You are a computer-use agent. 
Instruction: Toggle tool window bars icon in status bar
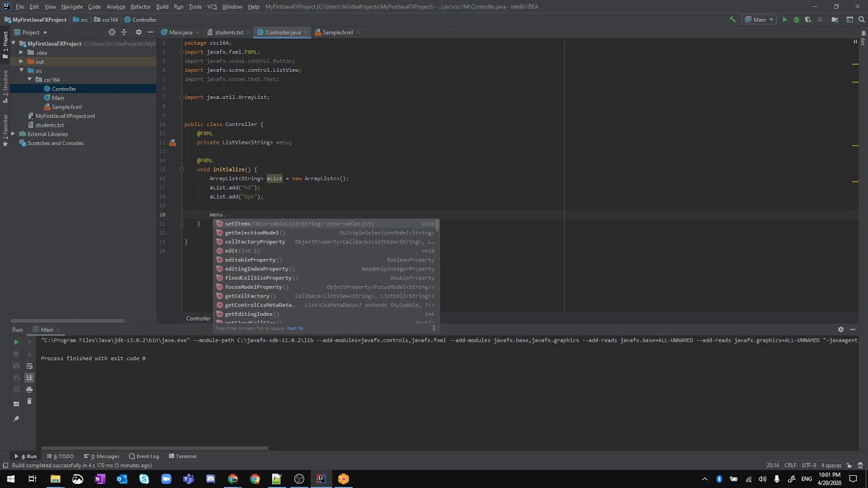click(5, 466)
